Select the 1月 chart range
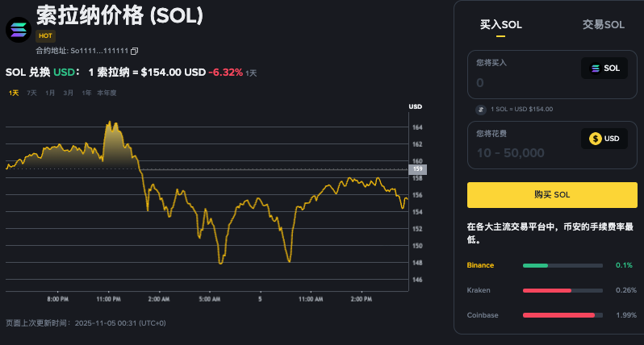 click(x=50, y=93)
